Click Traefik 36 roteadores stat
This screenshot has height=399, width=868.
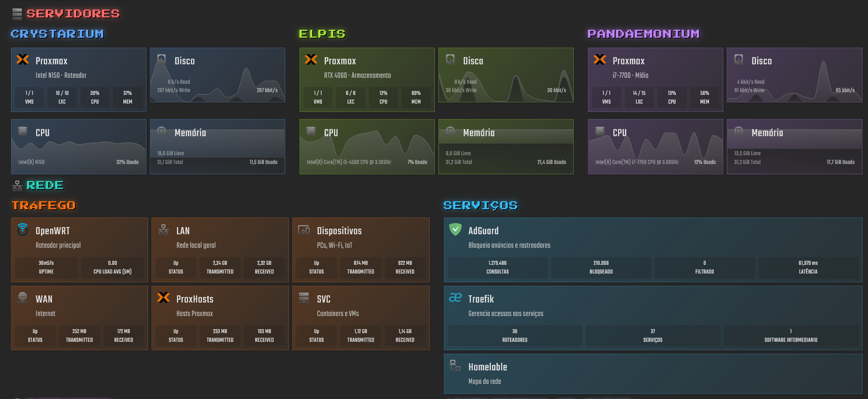[515, 335]
